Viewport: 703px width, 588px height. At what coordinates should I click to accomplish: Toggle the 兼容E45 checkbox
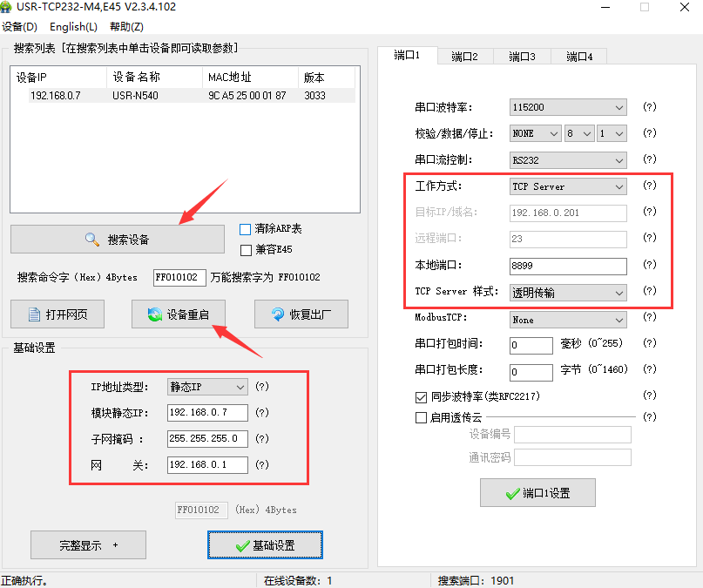tap(246, 251)
